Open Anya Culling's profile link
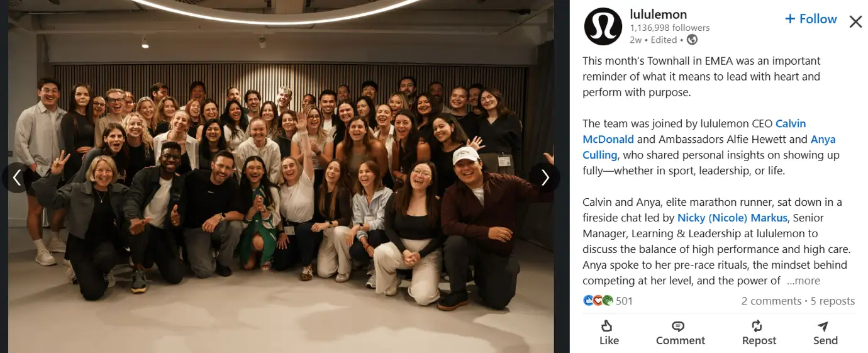This screenshot has width=868, height=353. [x=709, y=147]
